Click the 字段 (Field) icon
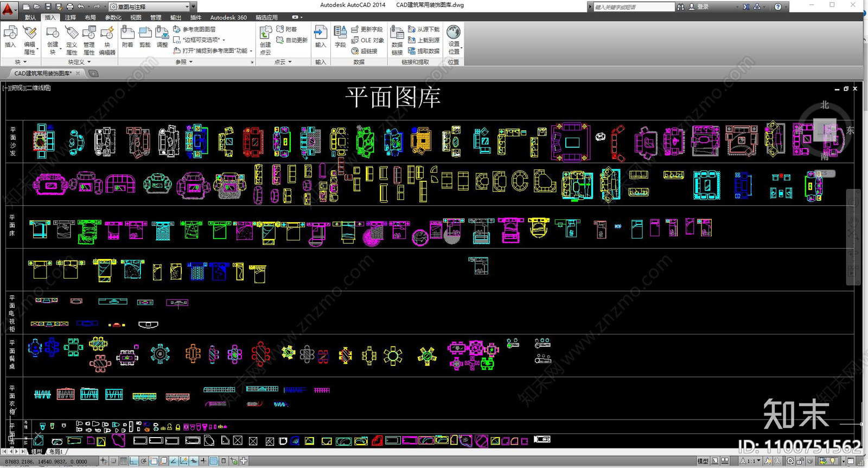 point(340,37)
